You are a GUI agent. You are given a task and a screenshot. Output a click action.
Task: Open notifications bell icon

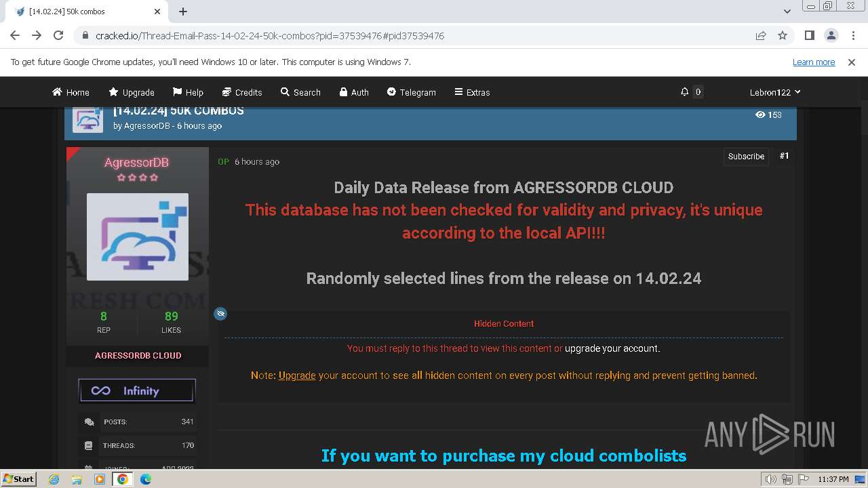[684, 91]
